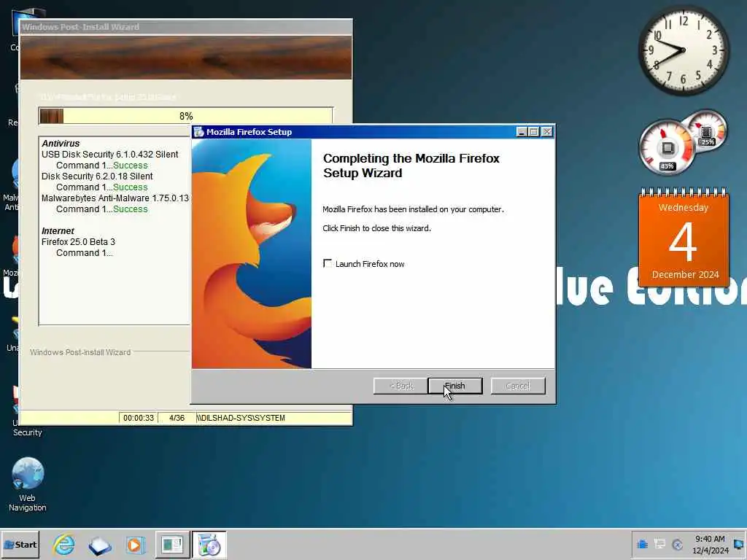Open the orange calendar gadget
This screenshot has height=560, width=747.
tap(684, 237)
